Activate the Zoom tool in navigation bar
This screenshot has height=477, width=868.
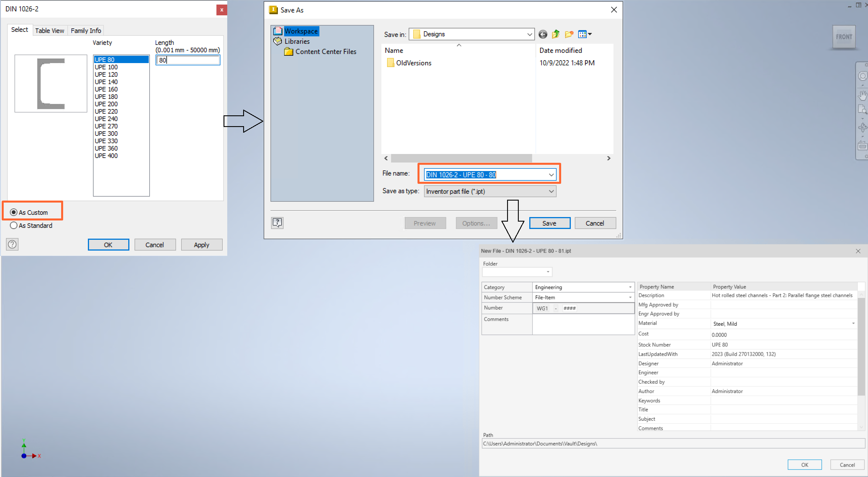pyautogui.click(x=862, y=109)
